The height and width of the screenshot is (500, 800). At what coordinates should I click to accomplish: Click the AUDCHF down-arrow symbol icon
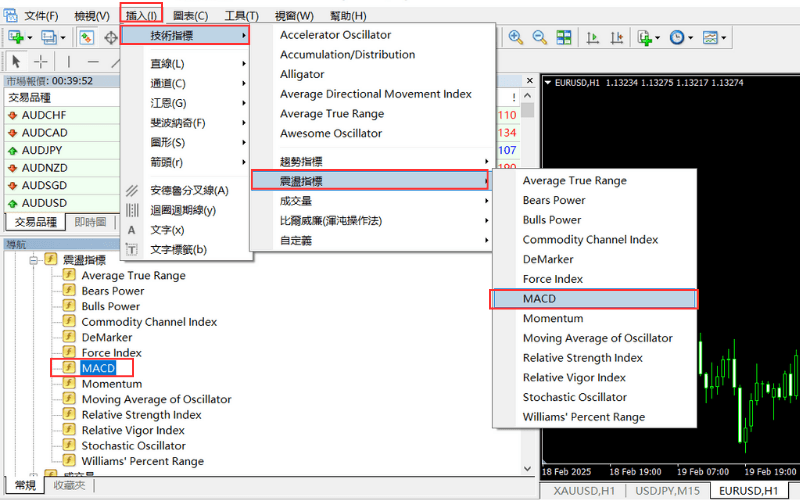point(13,115)
